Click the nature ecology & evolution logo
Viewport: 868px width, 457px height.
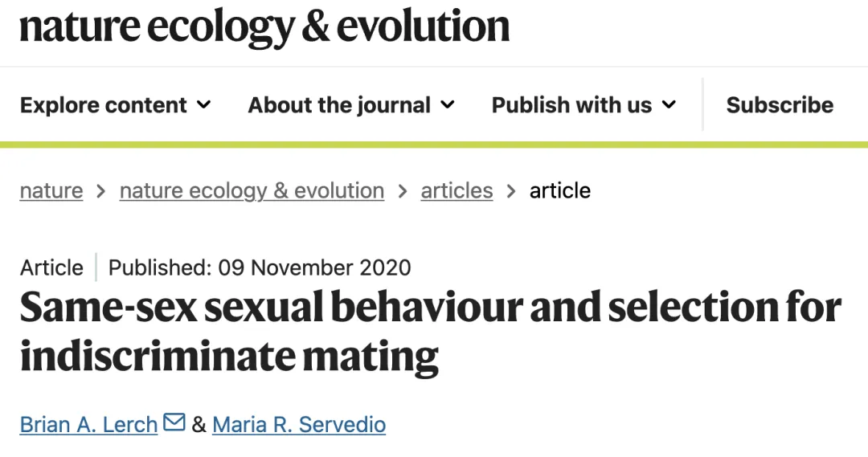point(264,27)
